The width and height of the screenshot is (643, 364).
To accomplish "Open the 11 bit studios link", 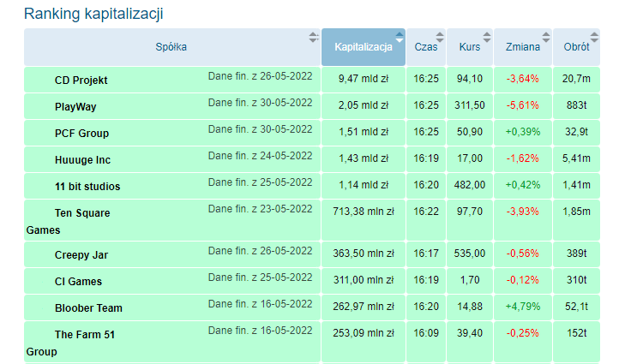I will tap(87, 186).
